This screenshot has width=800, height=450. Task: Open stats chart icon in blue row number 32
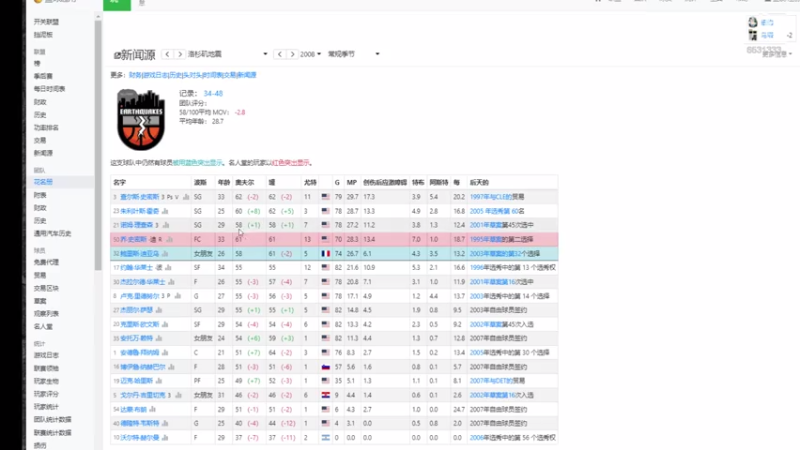point(165,254)
